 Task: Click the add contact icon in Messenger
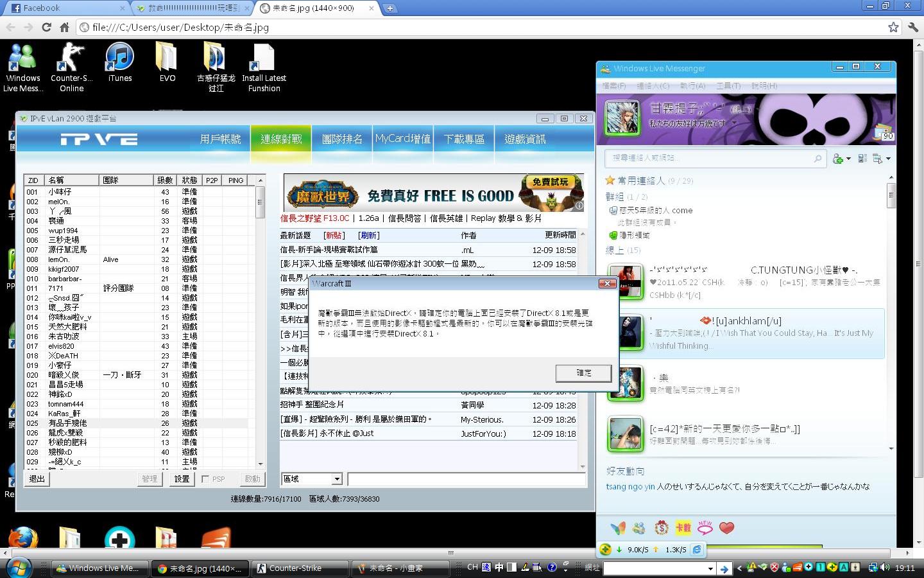pyautogui.click(x=838, y=159)
